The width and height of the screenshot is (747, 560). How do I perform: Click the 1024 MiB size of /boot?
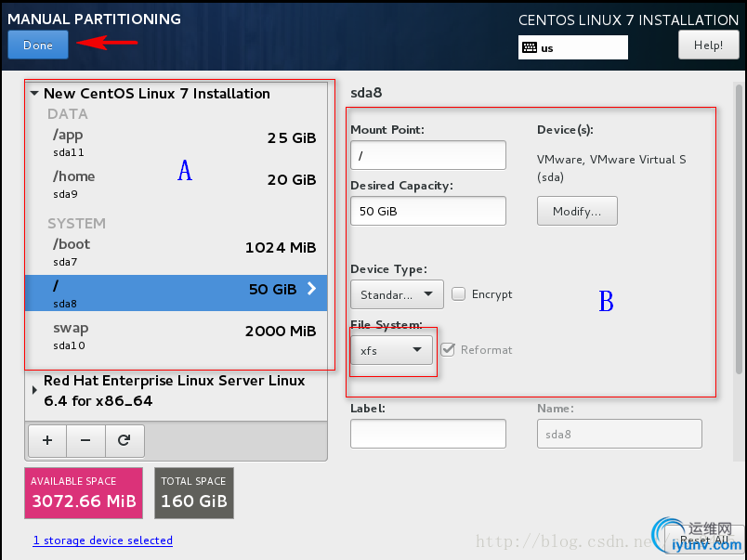[281, 248]
